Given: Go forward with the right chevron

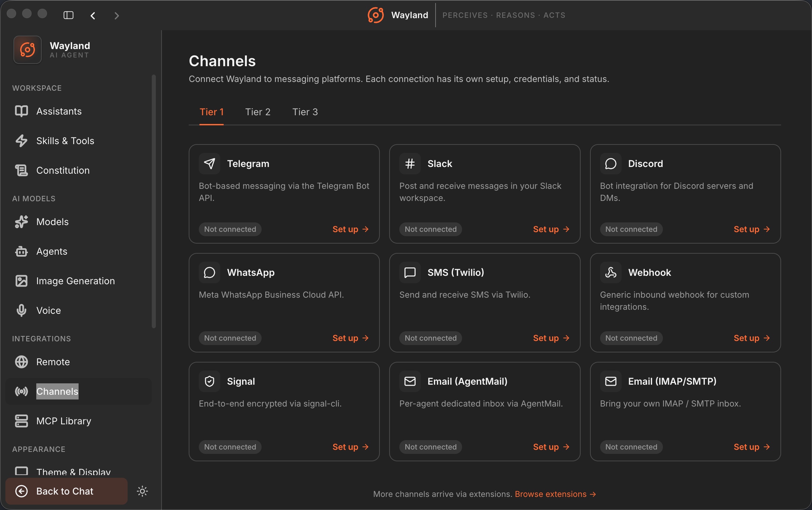Looking at the screenshot, I should pos(117,15).
